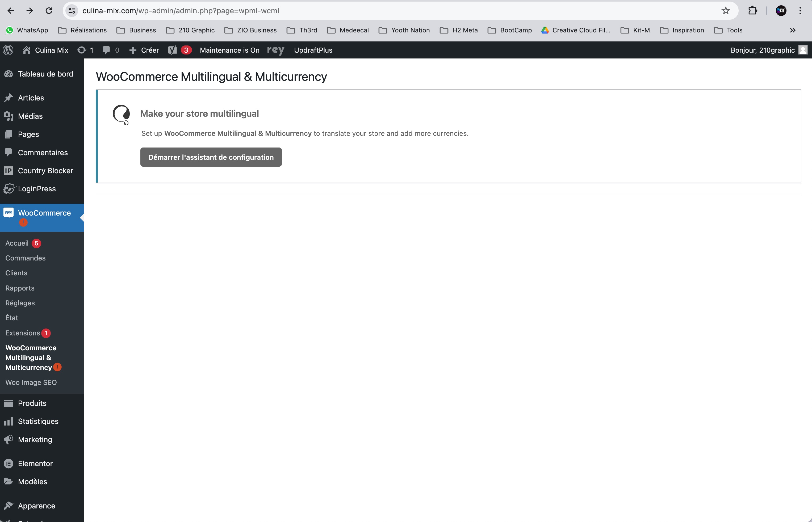Reload the current page
This screenshot has width=812, height=522.
click(x=49, y=11)
